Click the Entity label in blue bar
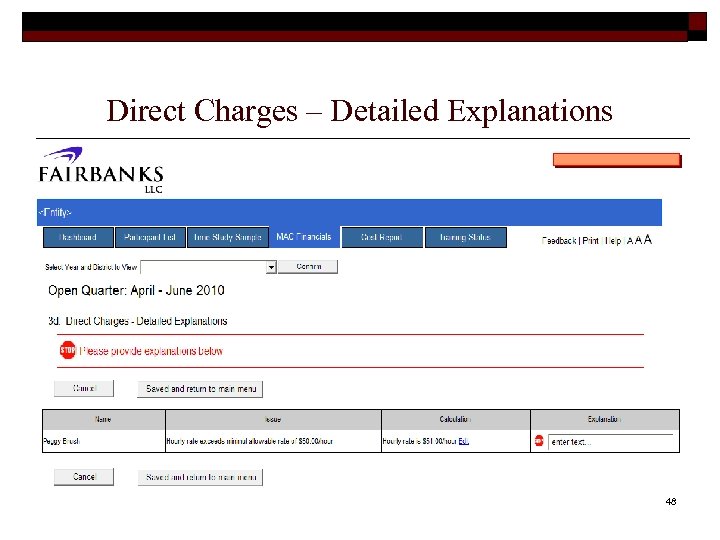The height and width of the screenshot is (540, 720). (x=55, y=212)
